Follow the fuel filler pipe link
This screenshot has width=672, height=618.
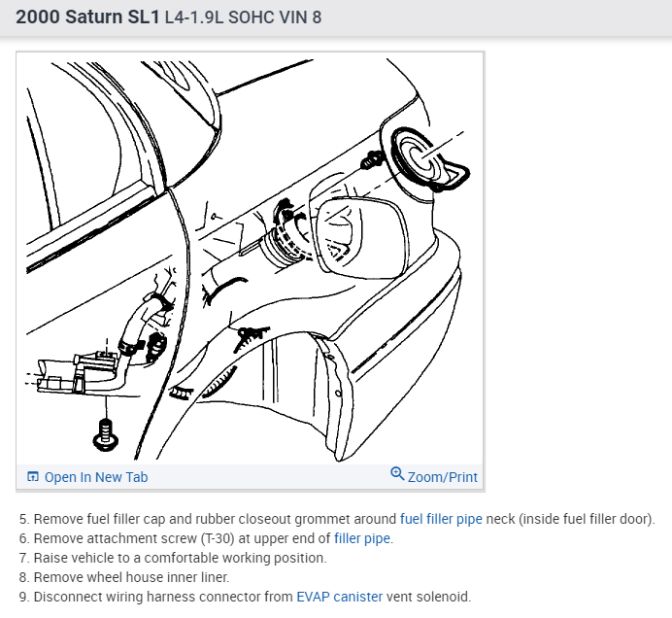tap(441, 519)
